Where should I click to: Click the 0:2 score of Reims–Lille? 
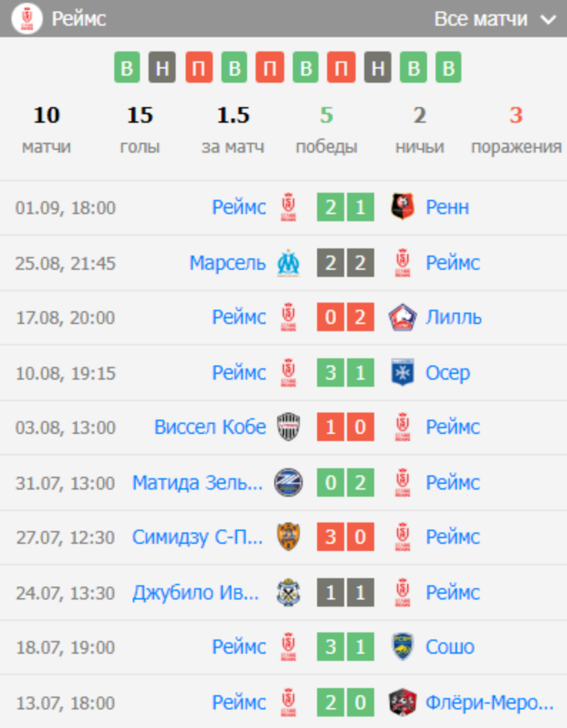tap(345, 318)
